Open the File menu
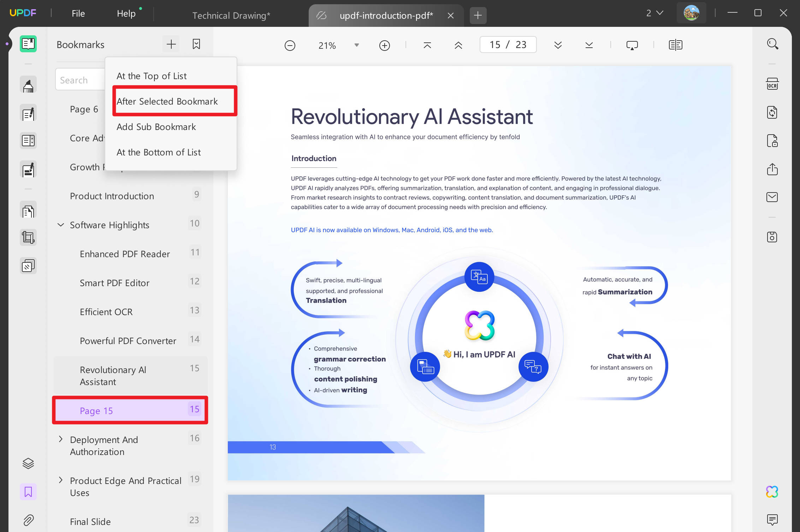Screen dimensions: 800x532 78,13
